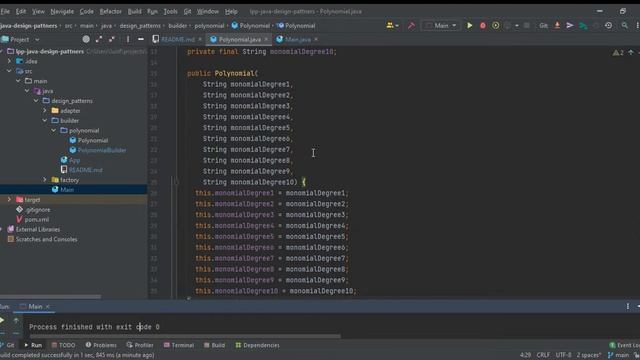Select opened file target icon in Project panel

[86, 39]
